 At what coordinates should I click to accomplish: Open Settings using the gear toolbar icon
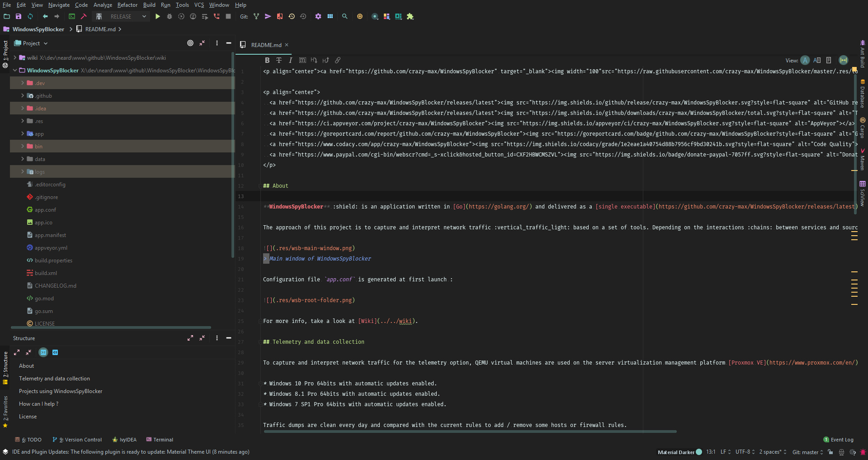pos(318,16)
